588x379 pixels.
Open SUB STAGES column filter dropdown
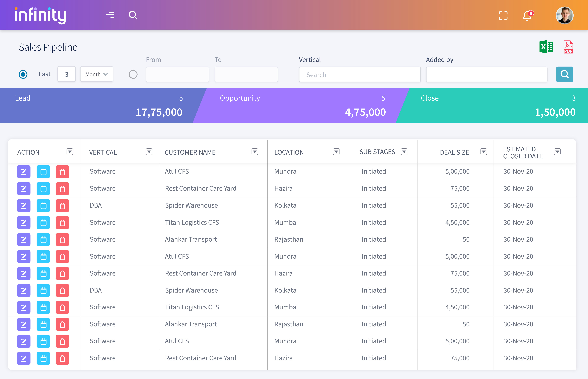404,152
